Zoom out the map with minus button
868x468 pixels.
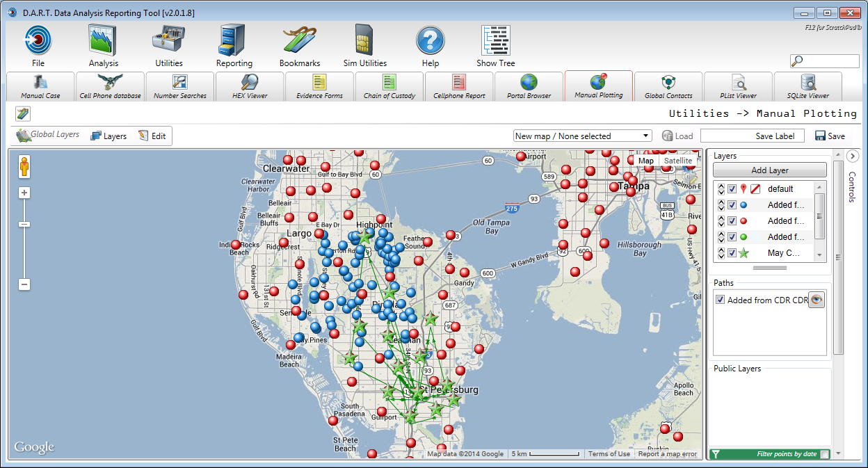click(x=24, y=284)
